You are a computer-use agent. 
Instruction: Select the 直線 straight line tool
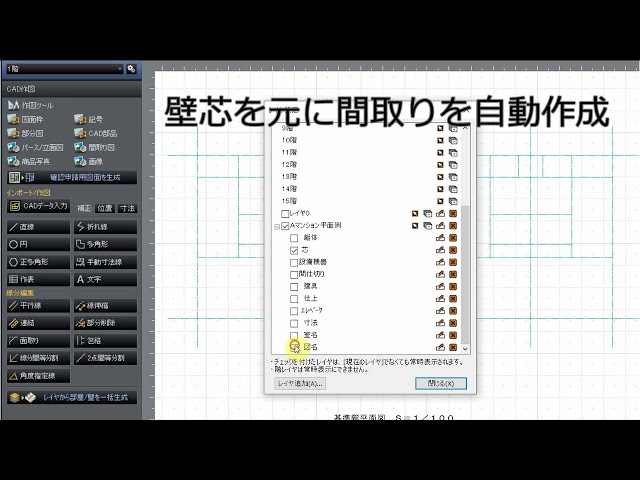[x=38, y=227]
